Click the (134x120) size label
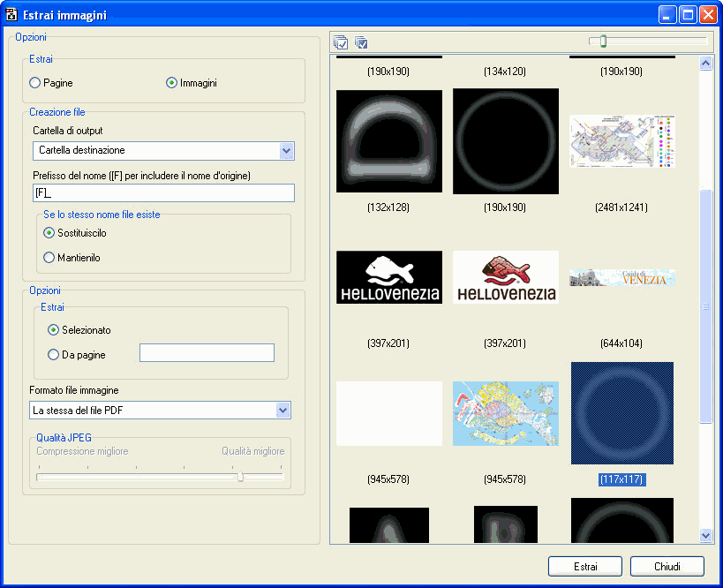 point(505,72)
